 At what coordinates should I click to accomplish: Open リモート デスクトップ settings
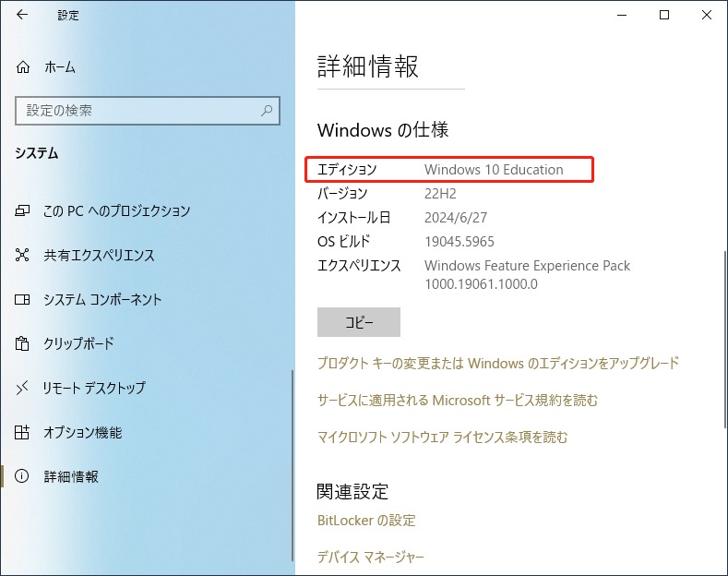(94, 388)
